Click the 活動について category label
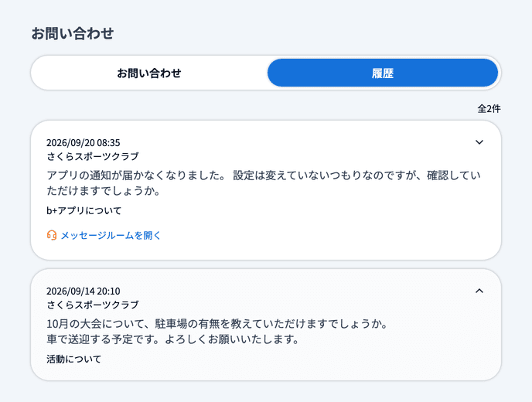Screen dimensions: 532x402 click(x=74, y=359)
